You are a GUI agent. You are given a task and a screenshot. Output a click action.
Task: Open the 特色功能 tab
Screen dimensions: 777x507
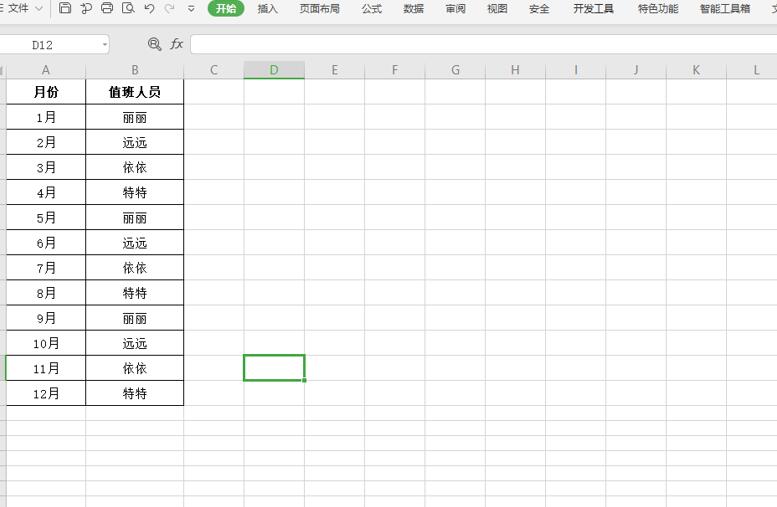tap(658, 8)
